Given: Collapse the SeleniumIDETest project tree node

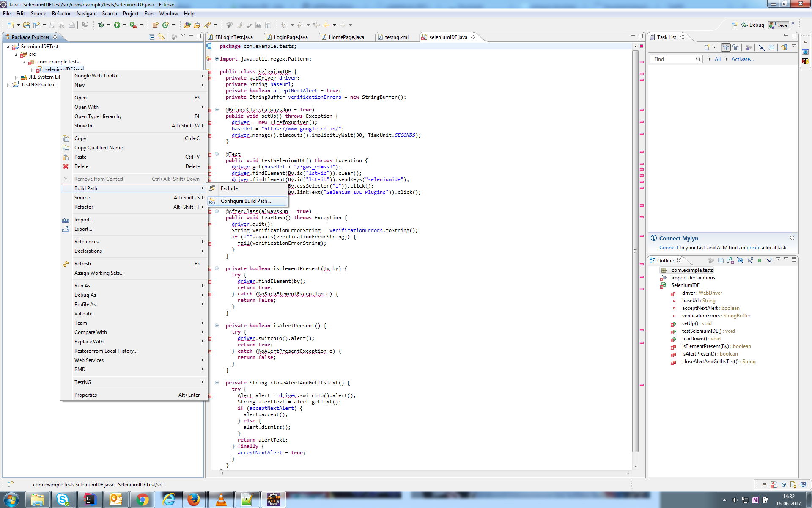Looking at the screenshot, I should pyautogui.click(x=8, y=47).
